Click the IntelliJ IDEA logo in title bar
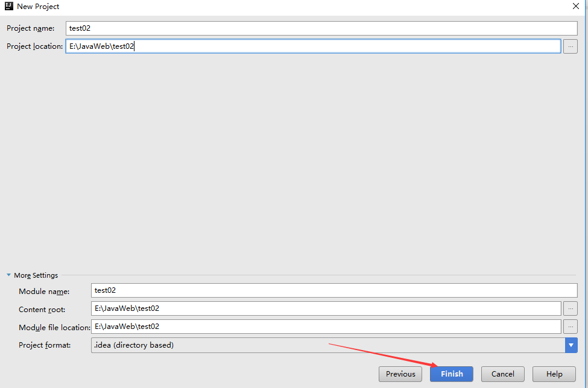The image size is (588, 388). [x=9, y=7]
